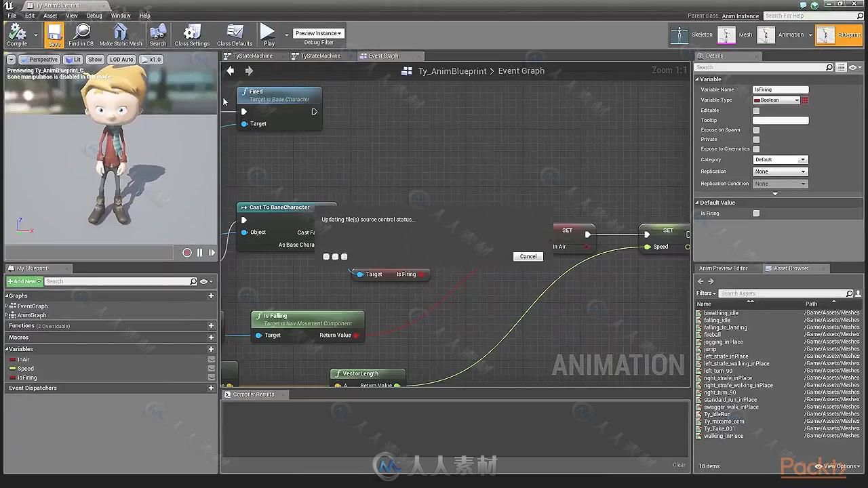Image resolution: width=868 pixels, height=488 pixels.
Task: Click the Variable Name input field
Action: point(781,89)
